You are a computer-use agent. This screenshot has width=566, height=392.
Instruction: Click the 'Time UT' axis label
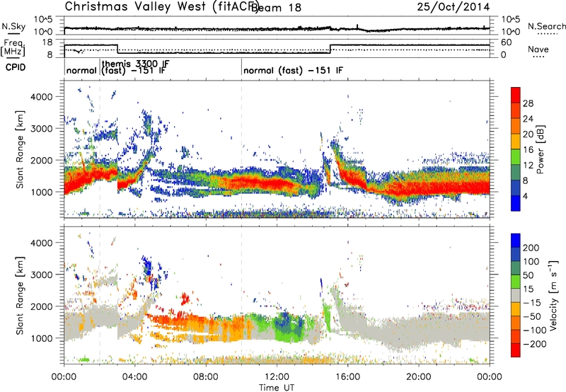[277, 387]
